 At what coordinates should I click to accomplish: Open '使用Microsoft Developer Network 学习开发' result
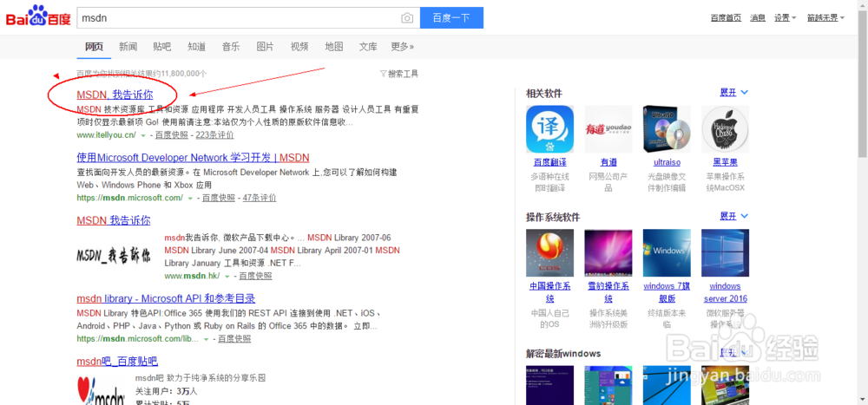[x=194, y=157]
